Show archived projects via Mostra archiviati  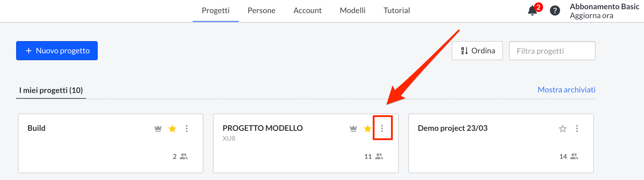click(x=566, y=90)
